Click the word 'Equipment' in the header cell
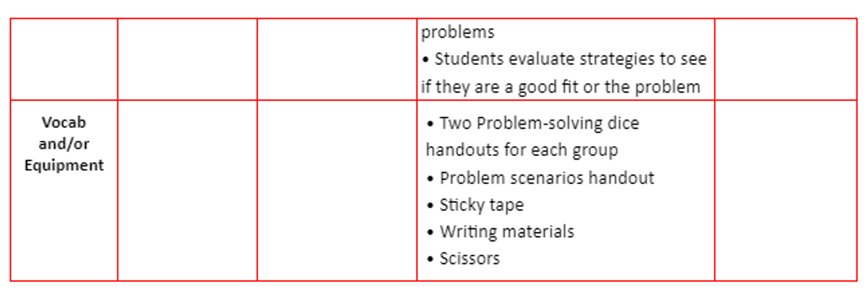This screenshot has width=868, height=299. [64, 165]
